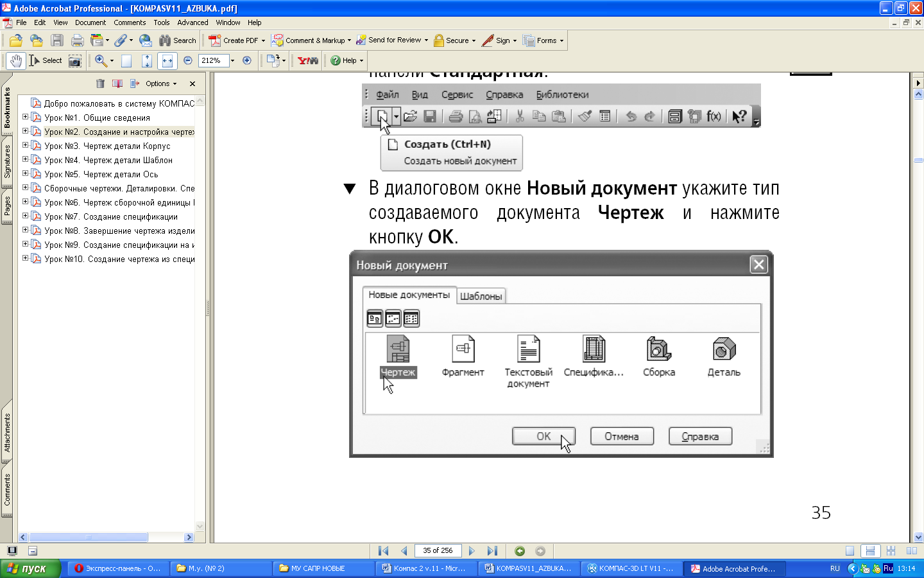Open bookmark Урок №7. Создание спецификации

(111, 216)
